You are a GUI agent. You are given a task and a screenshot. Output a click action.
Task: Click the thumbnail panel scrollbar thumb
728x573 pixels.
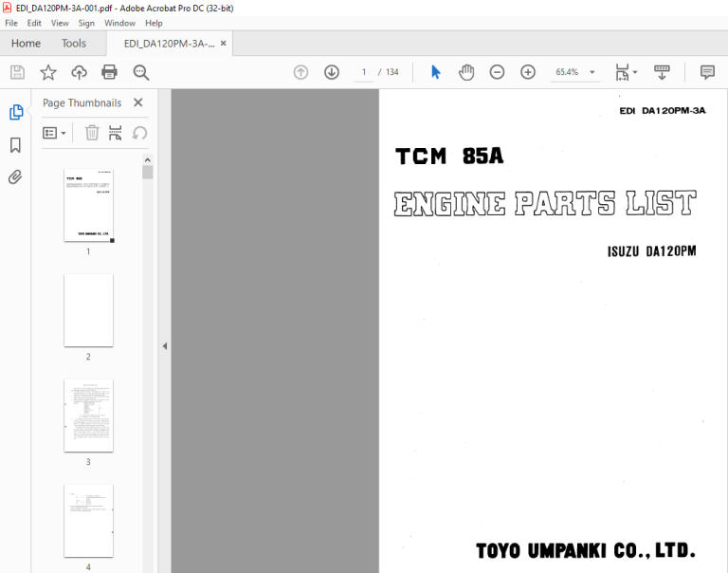point(148,173)
